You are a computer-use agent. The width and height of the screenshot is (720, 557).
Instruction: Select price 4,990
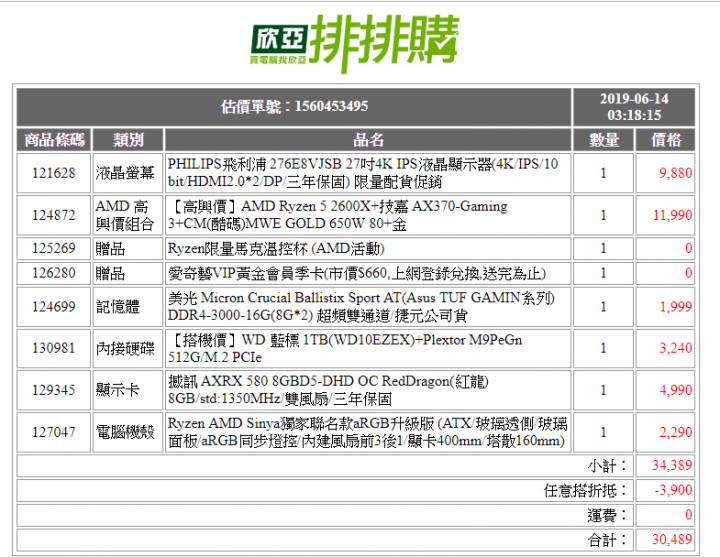pyautogui.click(x=676, y=390)
